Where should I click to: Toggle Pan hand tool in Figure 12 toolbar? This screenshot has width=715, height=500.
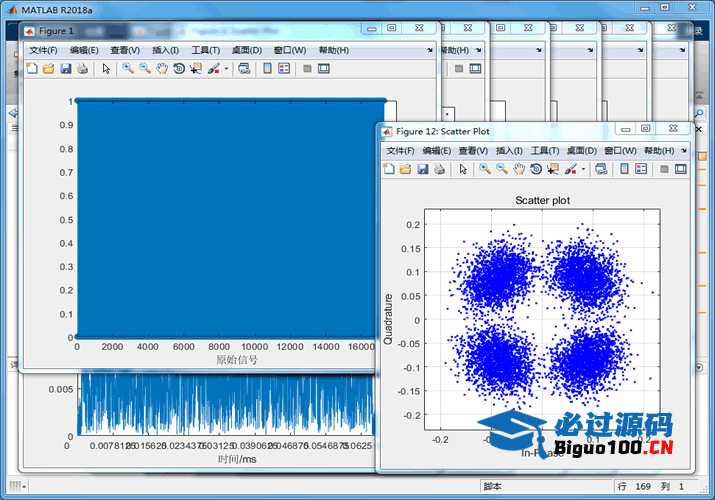tap(518, 170)
